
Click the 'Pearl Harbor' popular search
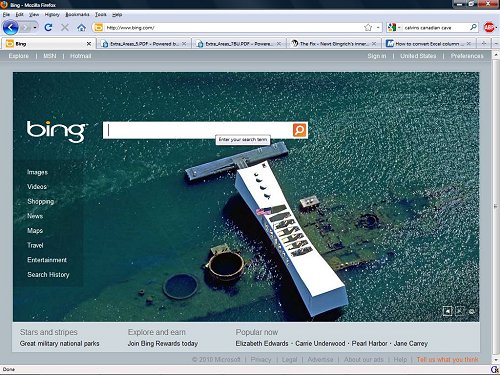click(370, 343)
